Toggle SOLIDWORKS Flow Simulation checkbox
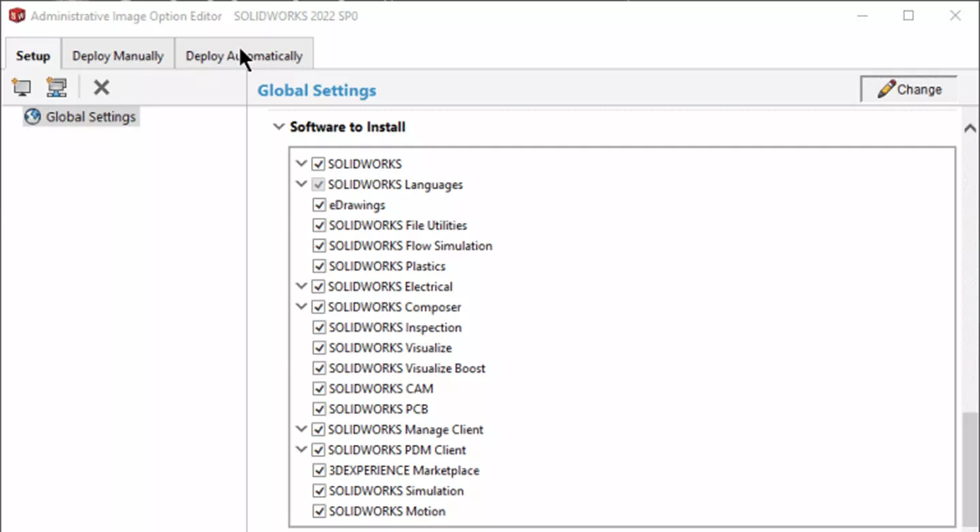980x532 pixels. pos(319,246)
